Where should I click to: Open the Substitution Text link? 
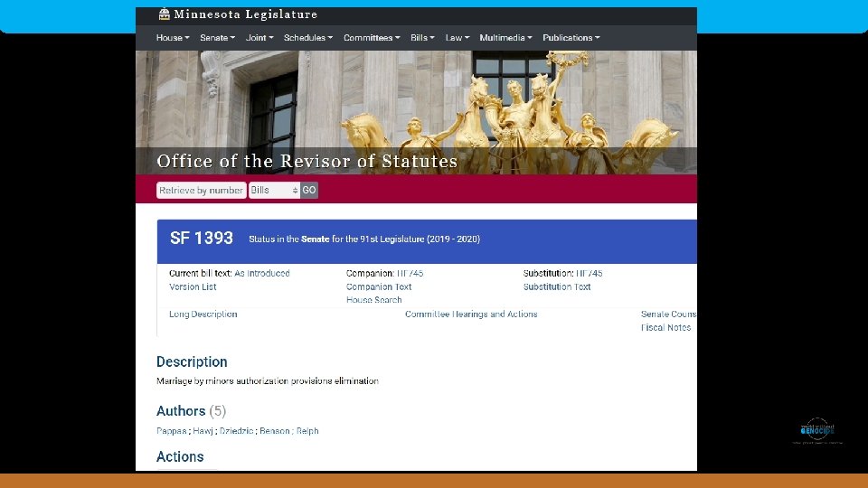click(x=557, y=286)
